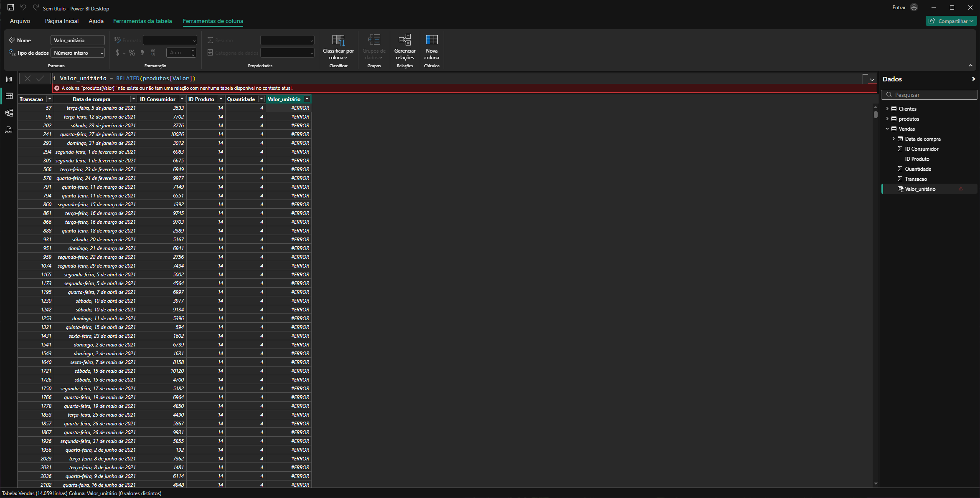Screen dimensions: 980x498
Task: Apply percentage format icon
Action: coord(132,53)
